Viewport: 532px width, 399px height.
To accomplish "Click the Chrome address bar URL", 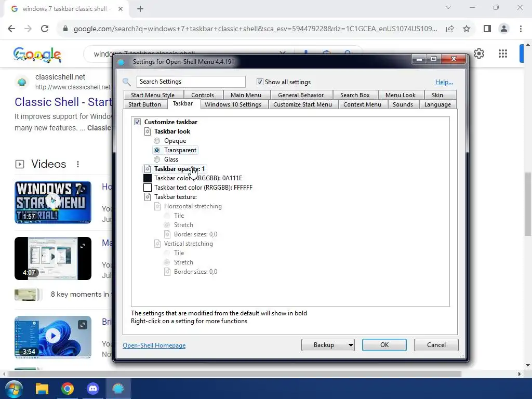I will [256, 29].
